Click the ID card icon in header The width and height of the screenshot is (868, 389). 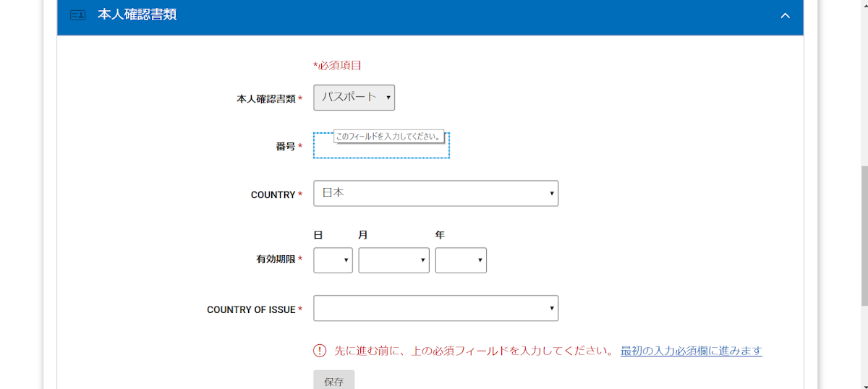(77, 14)
